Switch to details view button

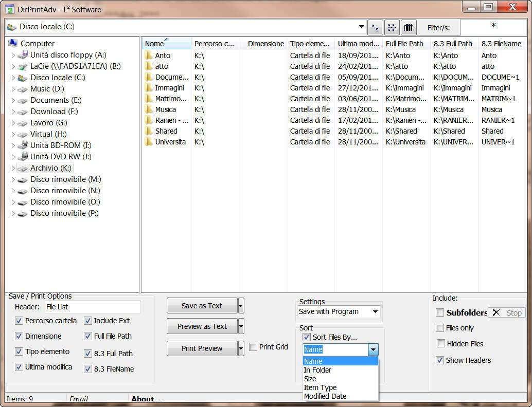(x=409, y=27)
